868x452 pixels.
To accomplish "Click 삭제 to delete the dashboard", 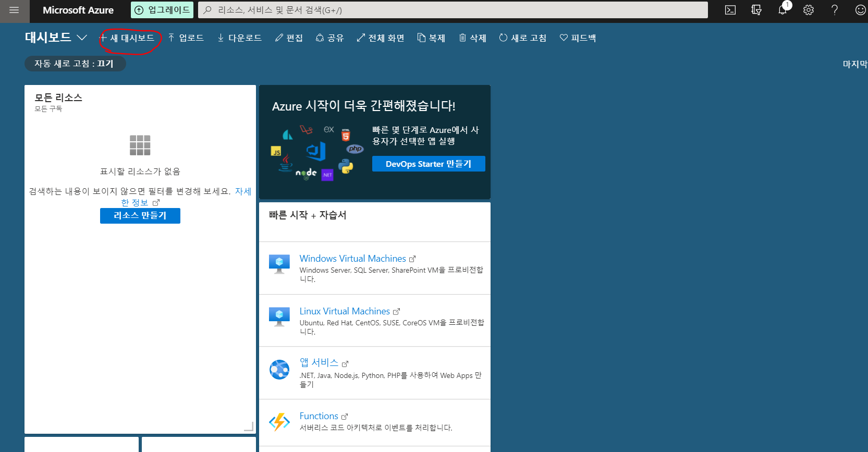I will [x=473, y=38].
